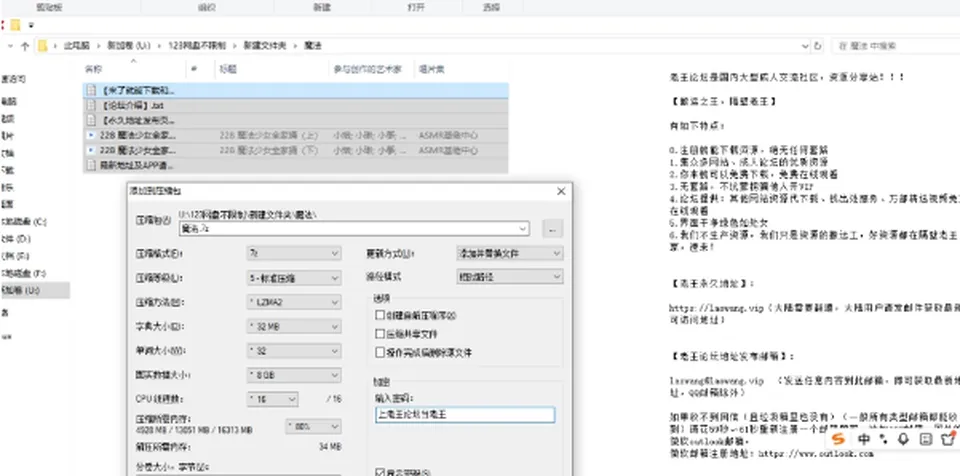Click the file icon of 【永久地址发布页 row

pyautogui.click(x=91, y=120)
